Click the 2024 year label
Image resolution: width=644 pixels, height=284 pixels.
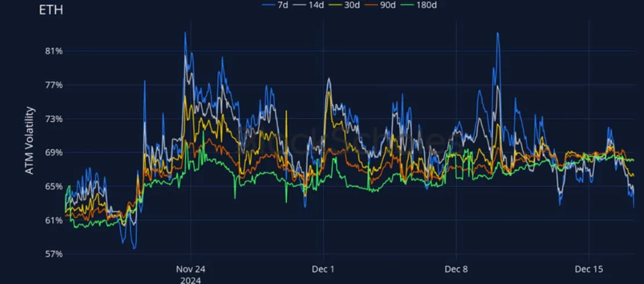point(191,281)
